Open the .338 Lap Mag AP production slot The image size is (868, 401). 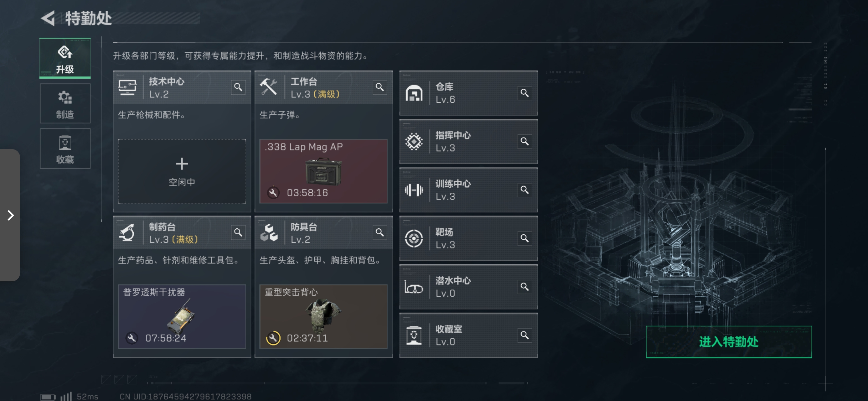tap(323, 171)
